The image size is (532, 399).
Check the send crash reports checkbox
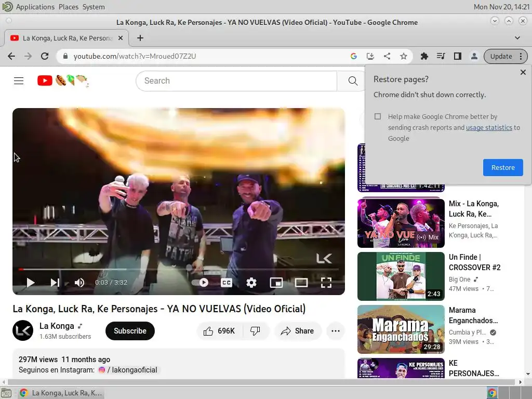[378, 116]
